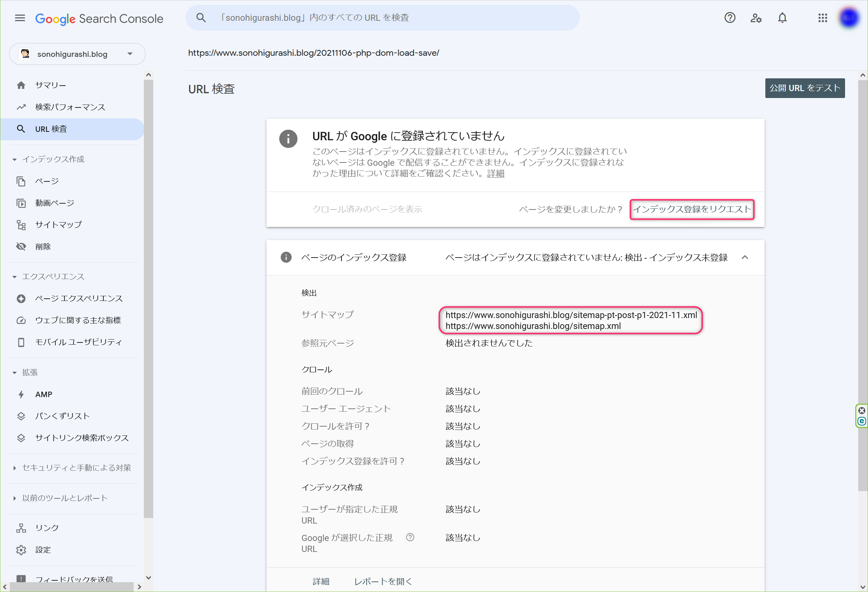The height and width of the screenshot is (592, 868).
Task: Click the hidden-eye icon beside 削除
Action: click(21, 247)
